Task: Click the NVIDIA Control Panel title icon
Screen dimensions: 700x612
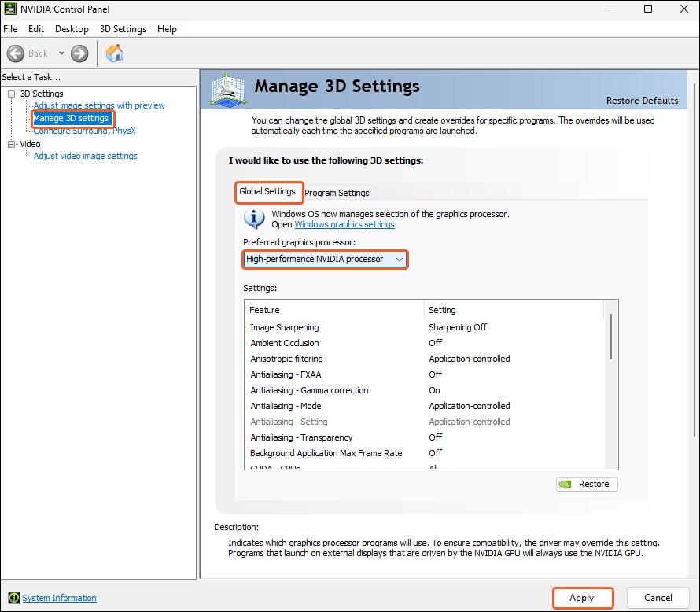Action: [x=10, y=9]
